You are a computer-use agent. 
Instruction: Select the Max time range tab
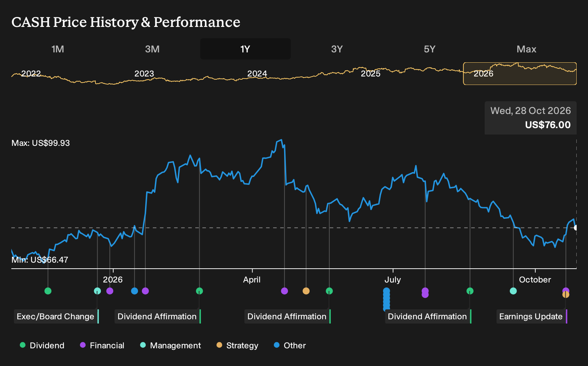(x=526, y=49)
